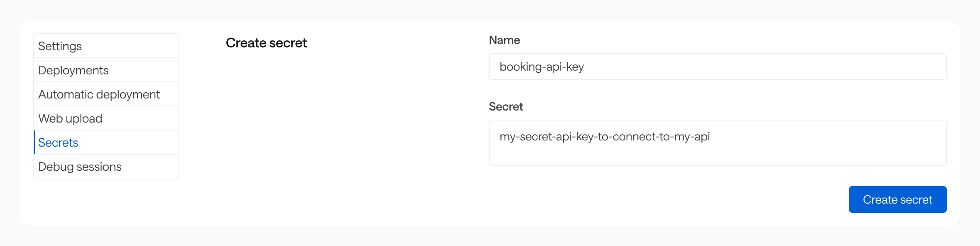Screen dimensions: 980x246
Task: Click the Secret field label
Action: [x=506, y=107]
